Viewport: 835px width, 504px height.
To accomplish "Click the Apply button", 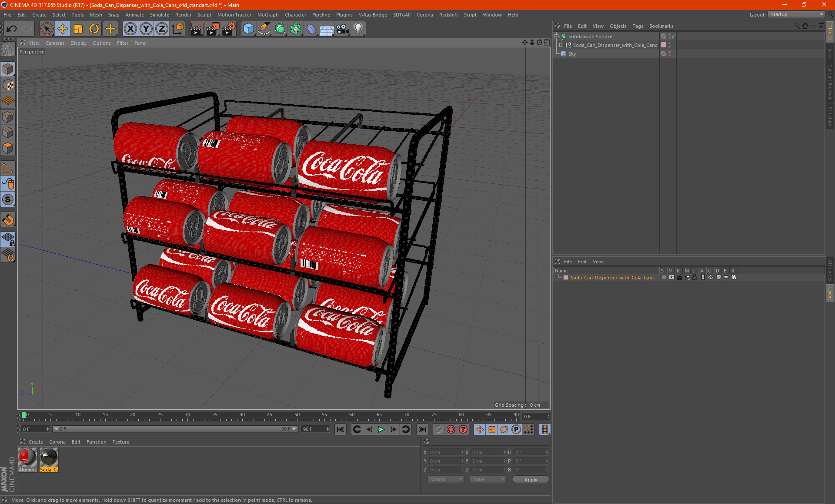I will click(531, 480).
